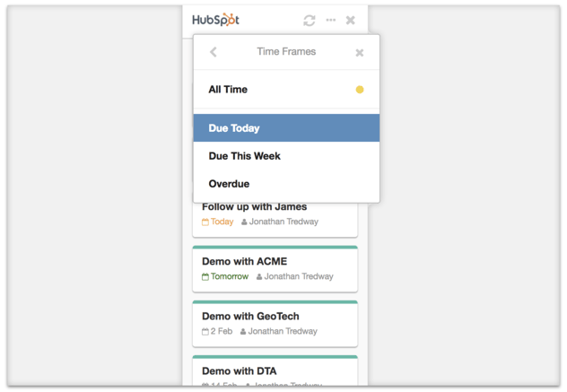Click the person icon on the James task

tap(244, 222)
